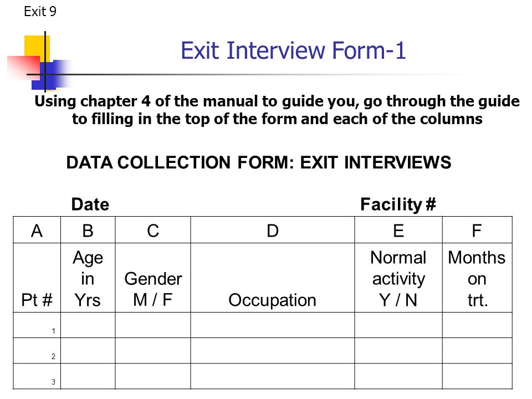Viewport: 532px width, 399px height.
Task: Select column header F
Action: tap(477, 231)
